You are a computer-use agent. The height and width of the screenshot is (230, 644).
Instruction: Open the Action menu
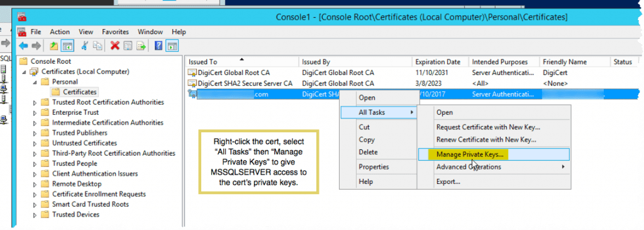[x=60, y=32]
